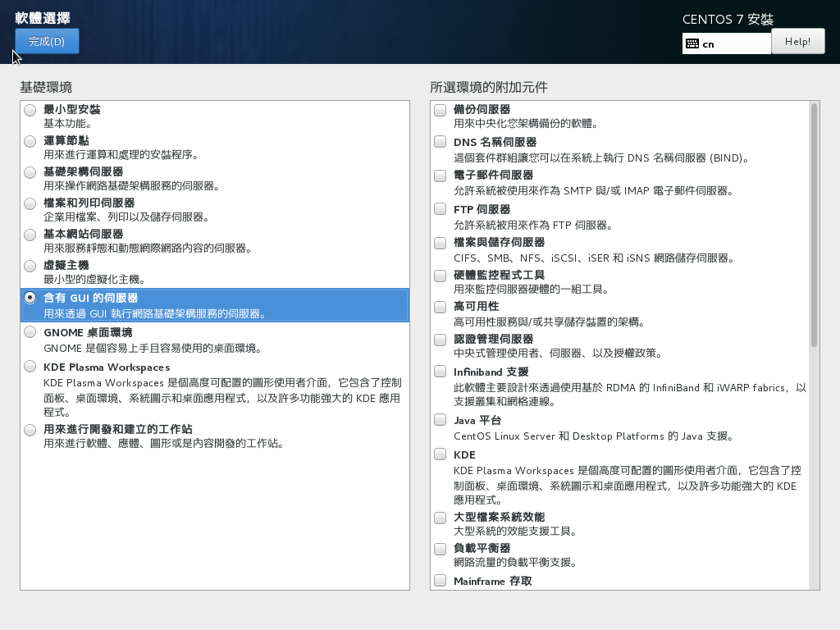The image size is (840, 630).
Task: Select 基礎架構伺服器 infrastructure server radio
Action: click(30, 172)
